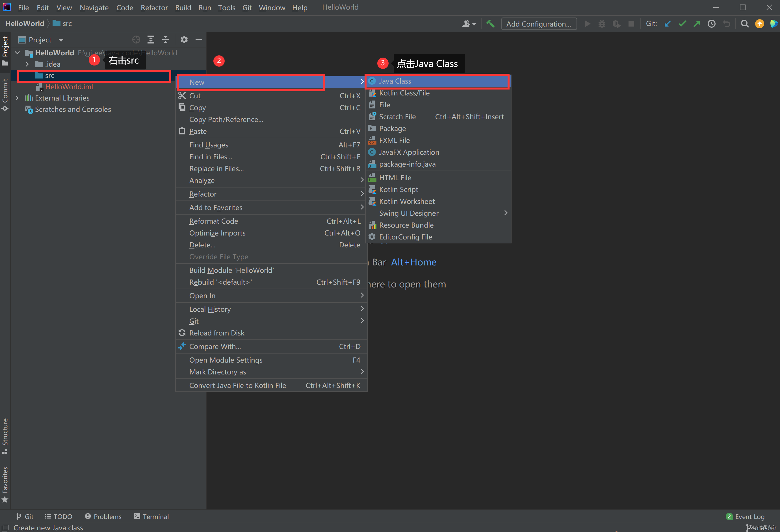Click the Build project hammer icon

click(490, 24)
